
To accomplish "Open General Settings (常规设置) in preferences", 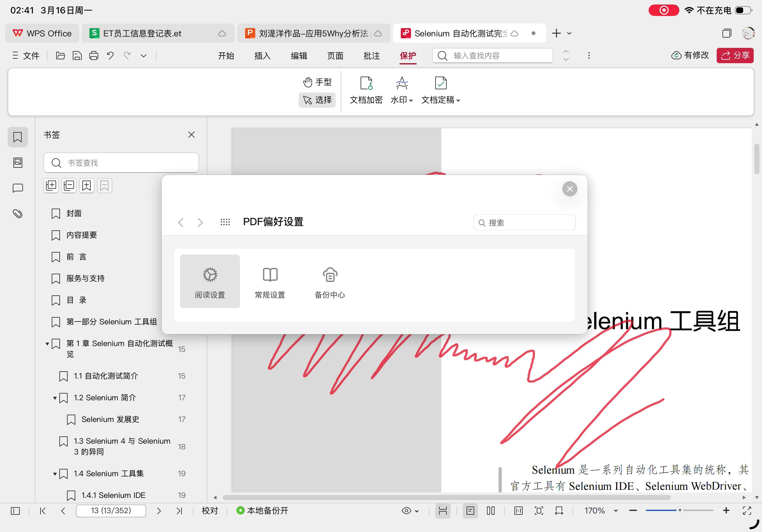I will [x=270, y=281].
